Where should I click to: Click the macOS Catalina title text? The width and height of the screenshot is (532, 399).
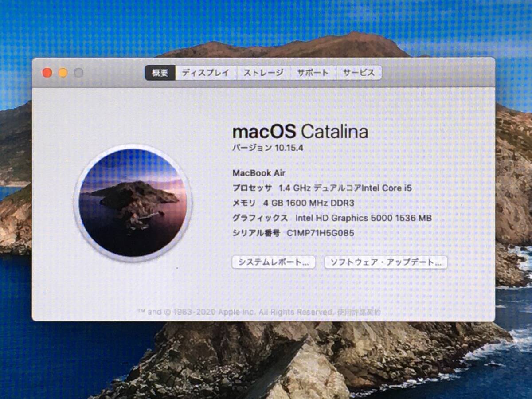(300, 132)
